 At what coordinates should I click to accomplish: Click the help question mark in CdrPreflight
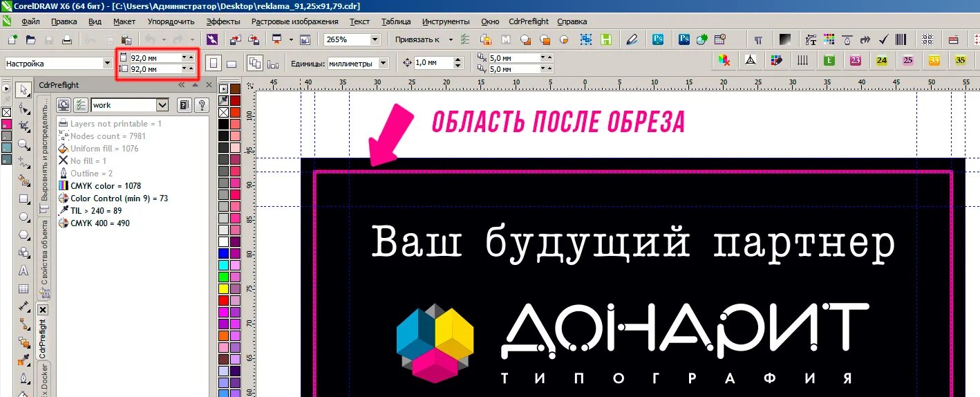201,105
